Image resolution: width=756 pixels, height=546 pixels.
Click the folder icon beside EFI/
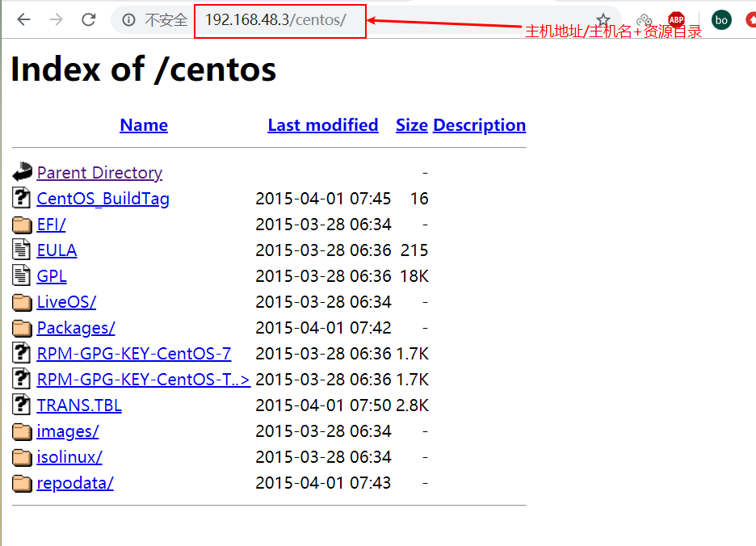pyautogui.click(x=22, y=225)
